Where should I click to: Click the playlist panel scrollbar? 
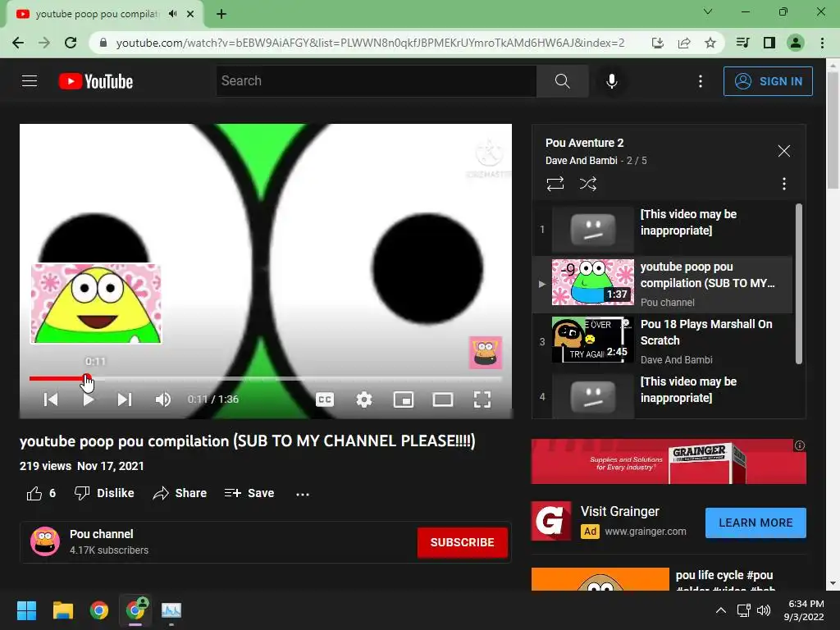coord(798,284)
